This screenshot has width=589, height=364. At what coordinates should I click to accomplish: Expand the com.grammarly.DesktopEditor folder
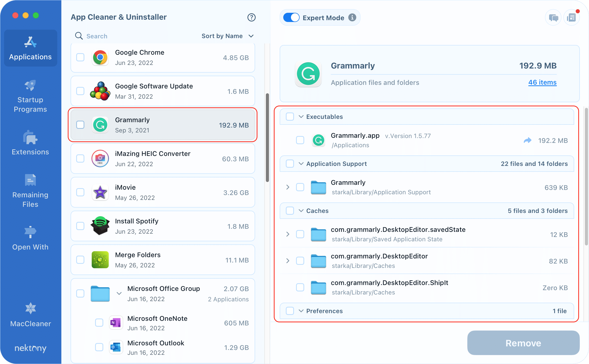tap(288, 261)
